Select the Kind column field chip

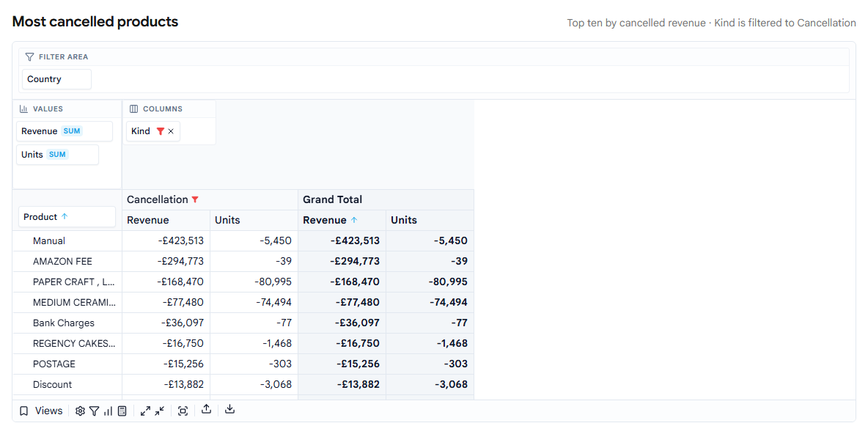(153, 131)
